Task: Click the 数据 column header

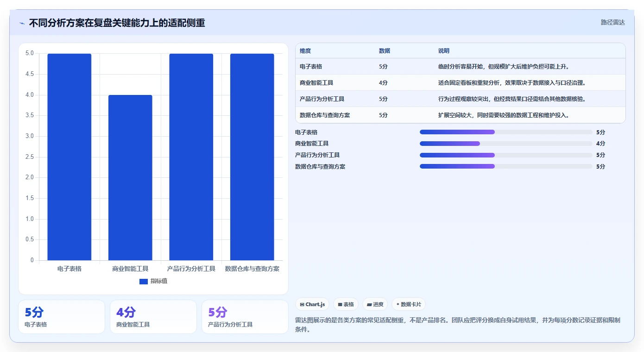Action: [x=385, y=51]
